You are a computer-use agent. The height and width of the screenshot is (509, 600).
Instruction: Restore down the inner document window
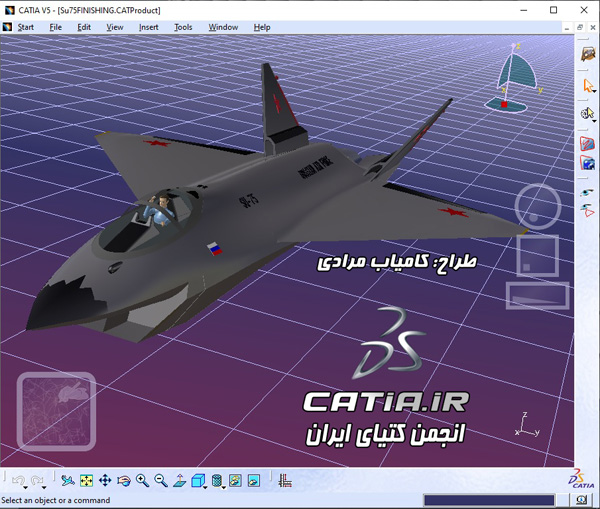[580, 28]
